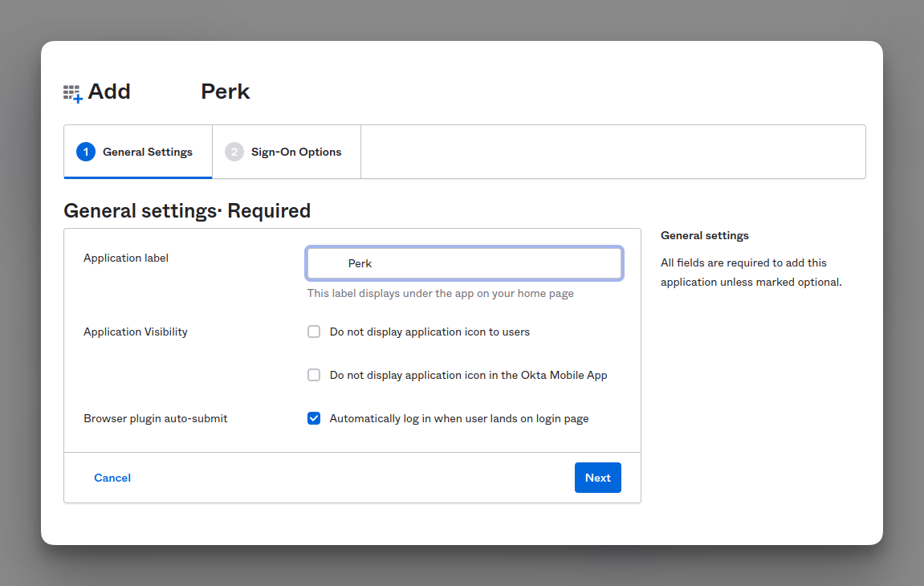Uncheck Automatically log in when user lands

point(314,418)
